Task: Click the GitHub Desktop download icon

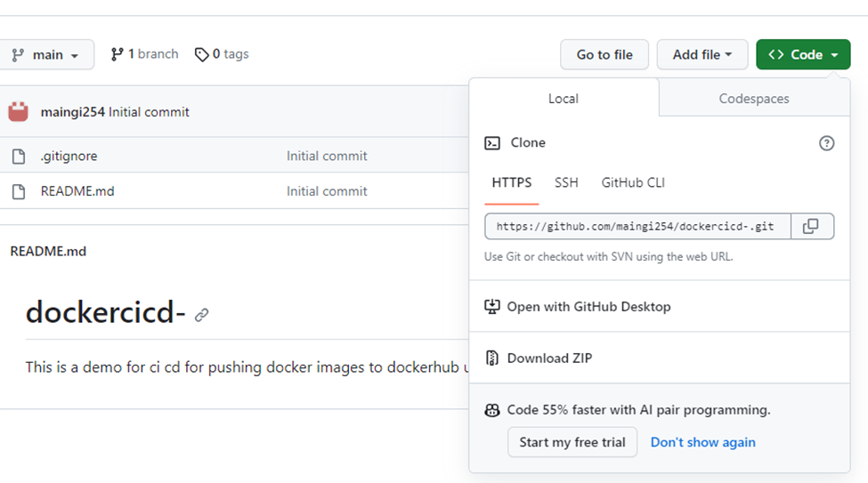Action: pos(492,307)
